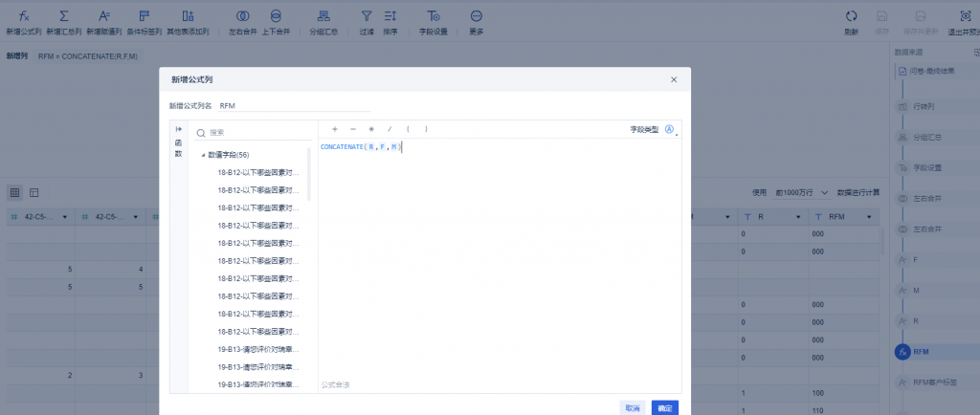980x415 pixels.
Task: Open the RFM column header dropdown
Action: pos(869,217)
